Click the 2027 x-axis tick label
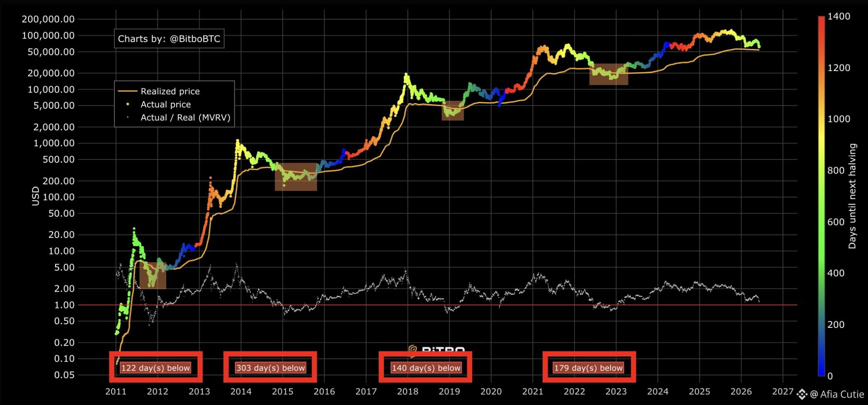The image size is (868, 405). 783,391
